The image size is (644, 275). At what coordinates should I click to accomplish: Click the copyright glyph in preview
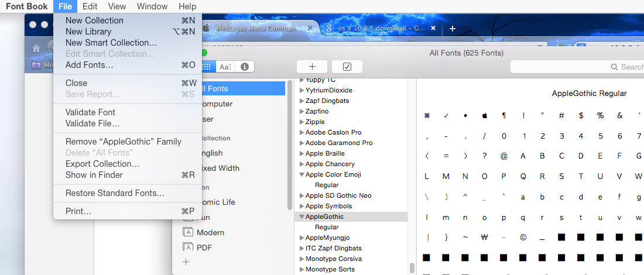(x=523, y=237)
